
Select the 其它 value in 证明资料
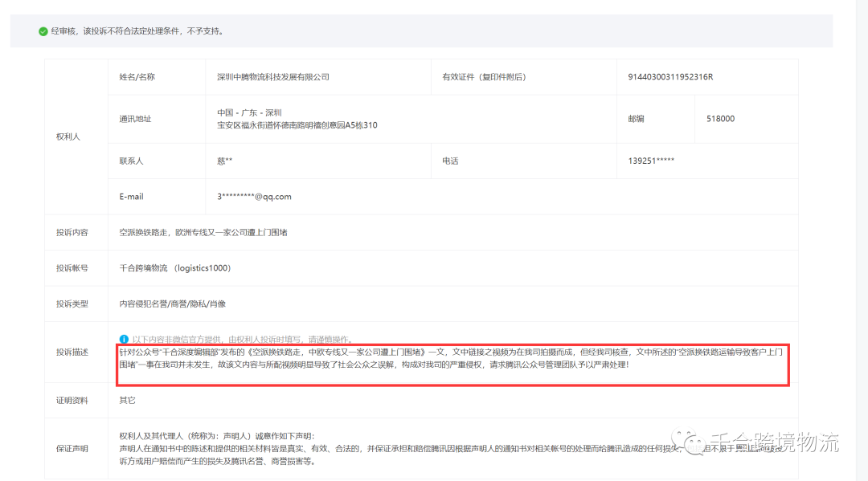coord(127,400)
